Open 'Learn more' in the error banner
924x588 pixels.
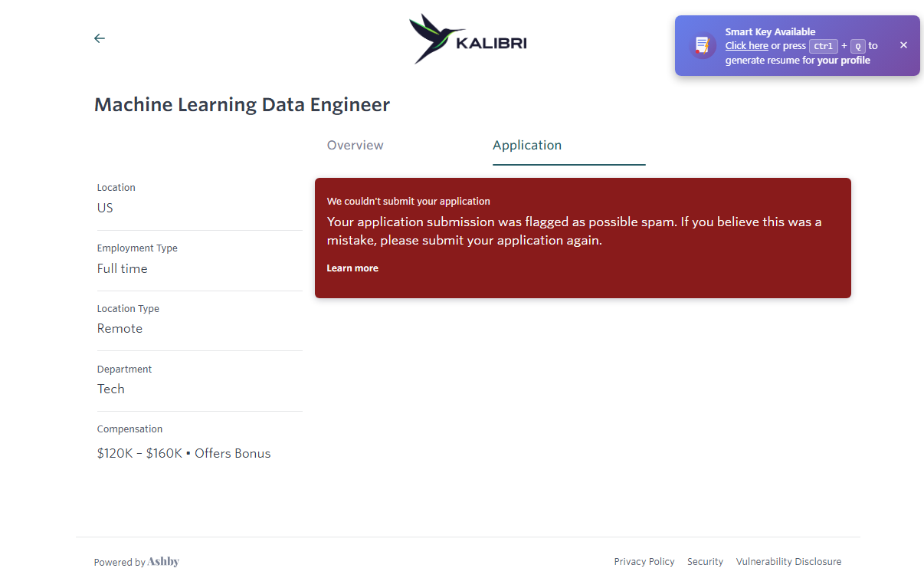click(x=352, y=268)
